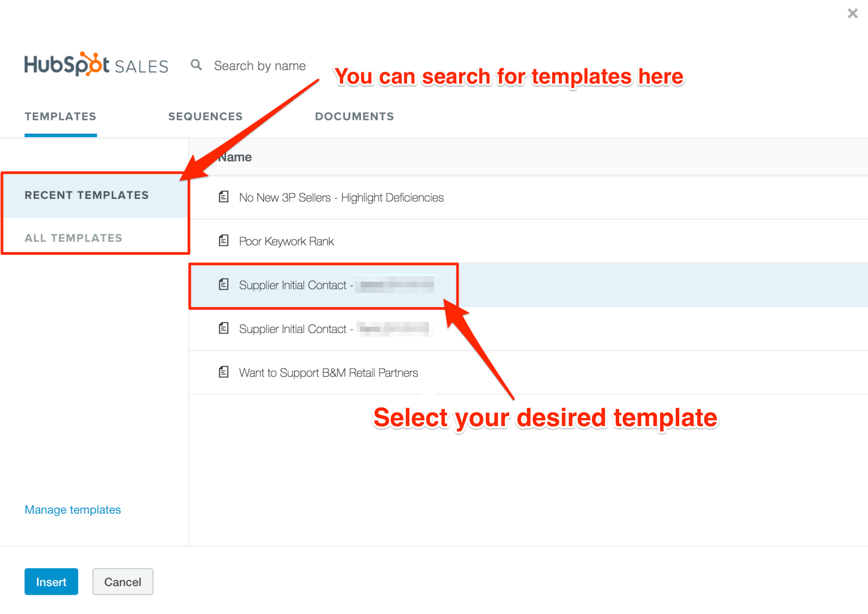Click the search magnifier icon

pyautogui.click(x=196, y=65)
